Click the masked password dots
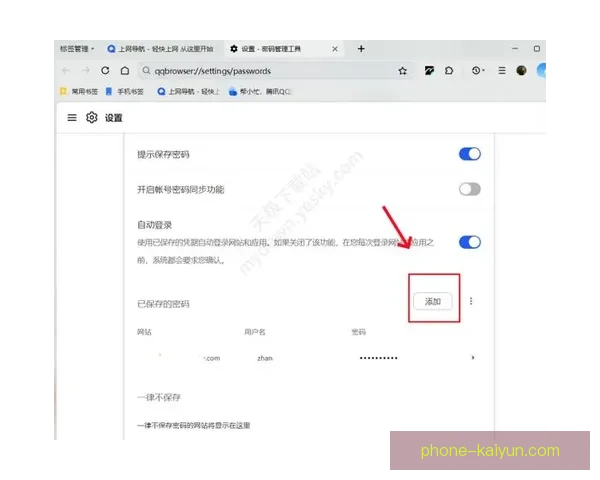 pyautogui.click(x=378, y=358)
